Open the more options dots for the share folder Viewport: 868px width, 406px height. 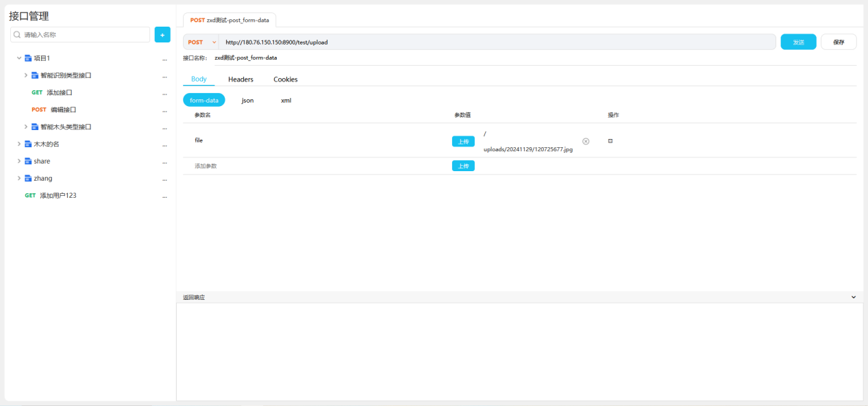(164, 162)
